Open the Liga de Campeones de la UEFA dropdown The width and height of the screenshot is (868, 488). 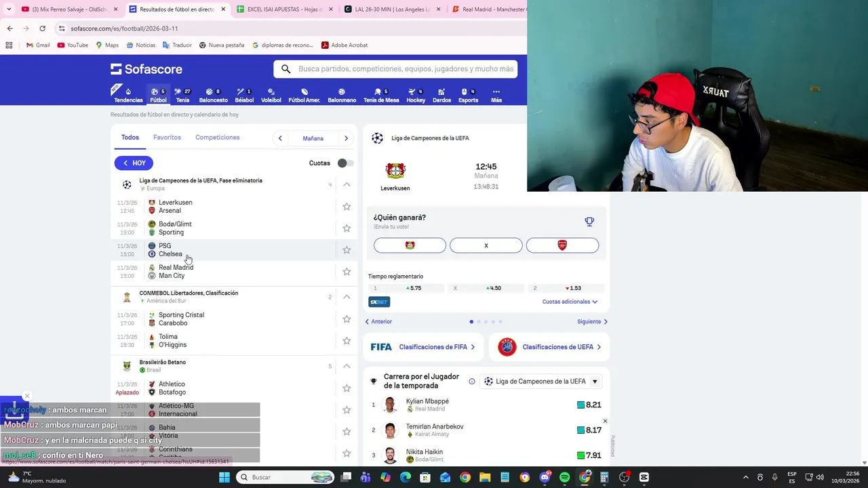coord(540,382)
